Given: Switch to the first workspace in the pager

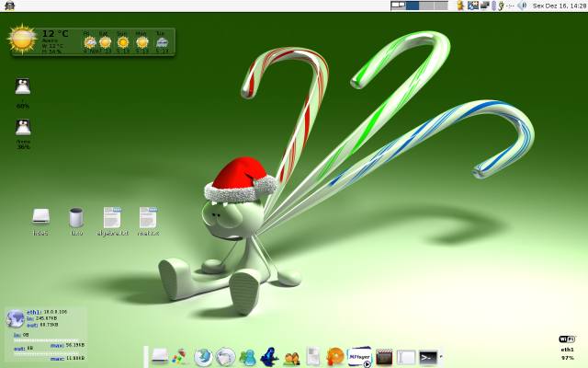Looking at the screenshot, I should (x=398, y=6).
